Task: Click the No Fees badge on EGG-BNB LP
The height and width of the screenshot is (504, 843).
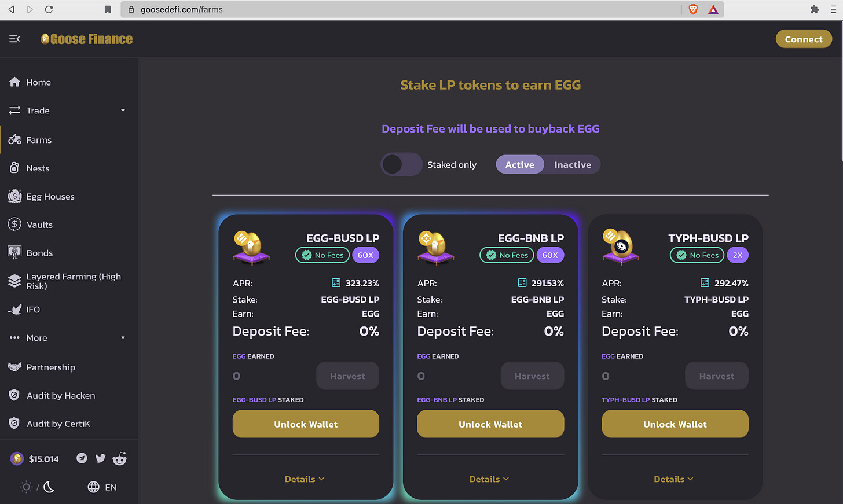Action: coord(507,255)
